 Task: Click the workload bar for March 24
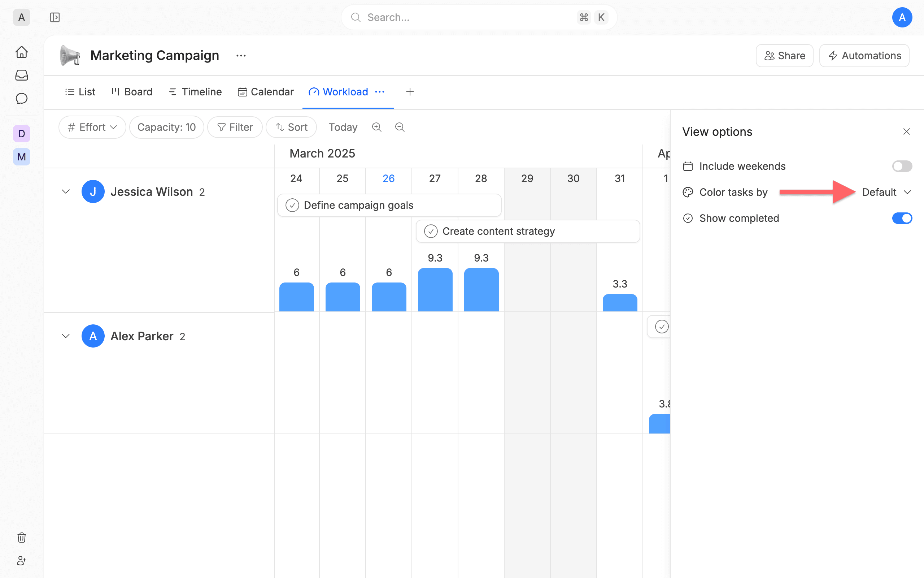point(296,297)
